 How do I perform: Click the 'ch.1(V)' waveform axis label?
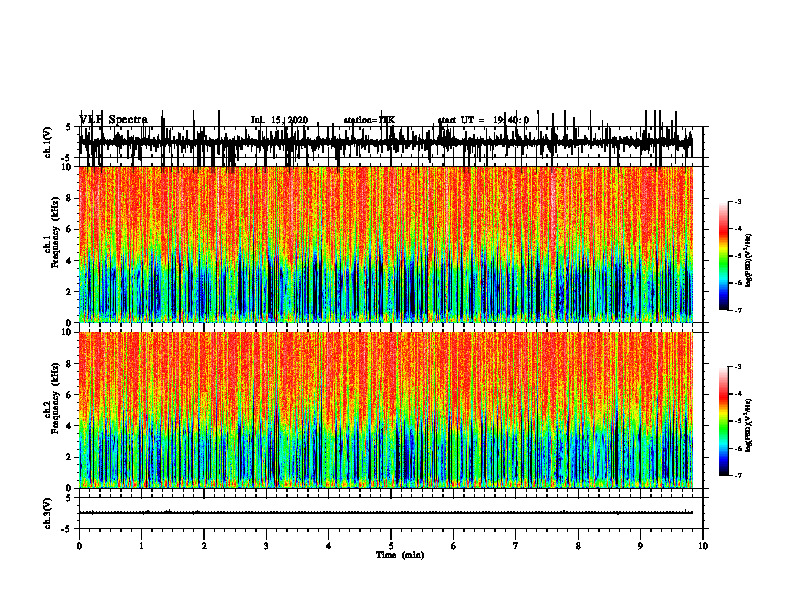tap(47, 142)
